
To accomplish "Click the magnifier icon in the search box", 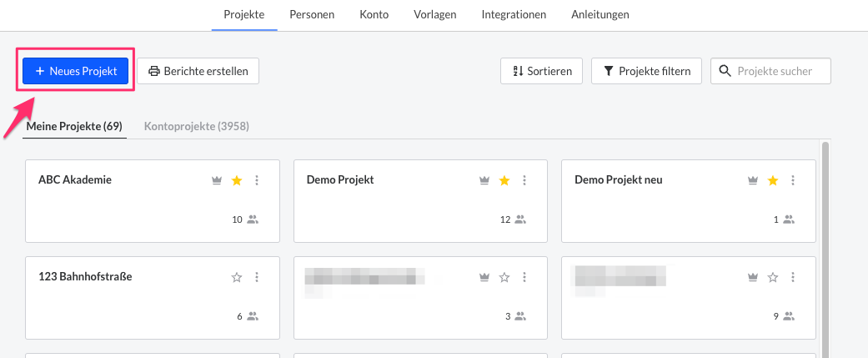I will click(x=725, y=71).
